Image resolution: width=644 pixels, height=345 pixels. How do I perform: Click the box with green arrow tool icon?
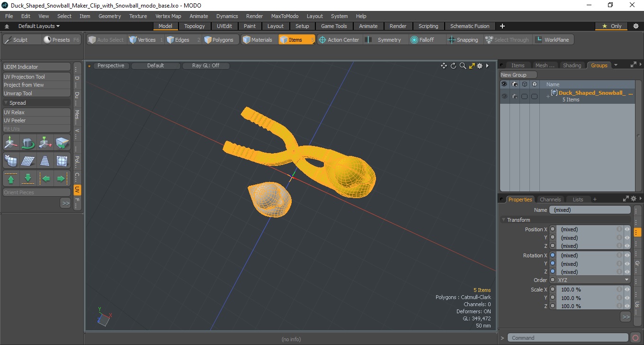(62, 143)
